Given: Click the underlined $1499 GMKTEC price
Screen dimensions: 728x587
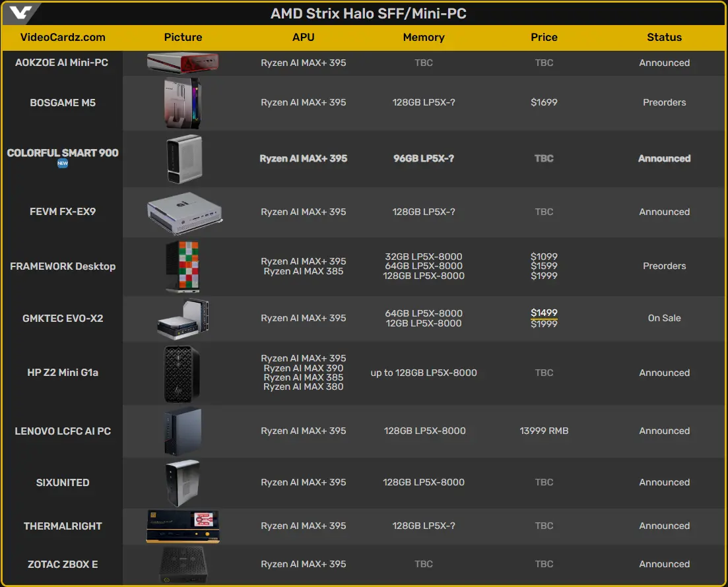Looking at the screenshot, I should click(x=544, y=313).
